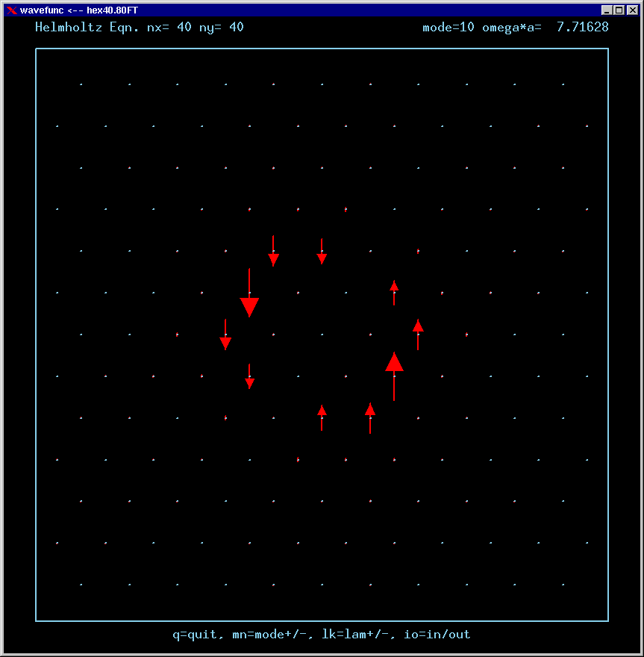Click the 'nx= 40' value
644x657 pixels.
tap(169, 28)
